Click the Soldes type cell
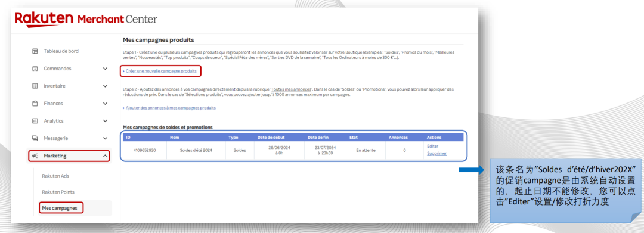Viewport: 644px width, 233px height. [x=240, y=150]
